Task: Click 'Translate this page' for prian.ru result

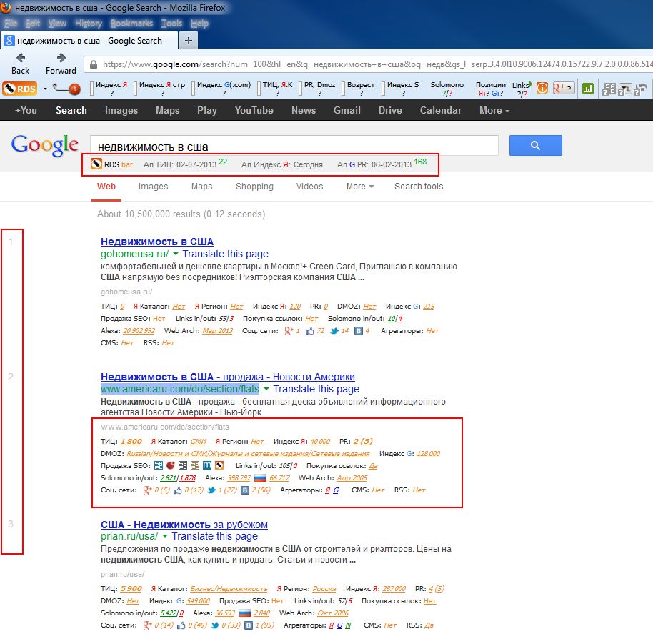Action: point(214,536)
